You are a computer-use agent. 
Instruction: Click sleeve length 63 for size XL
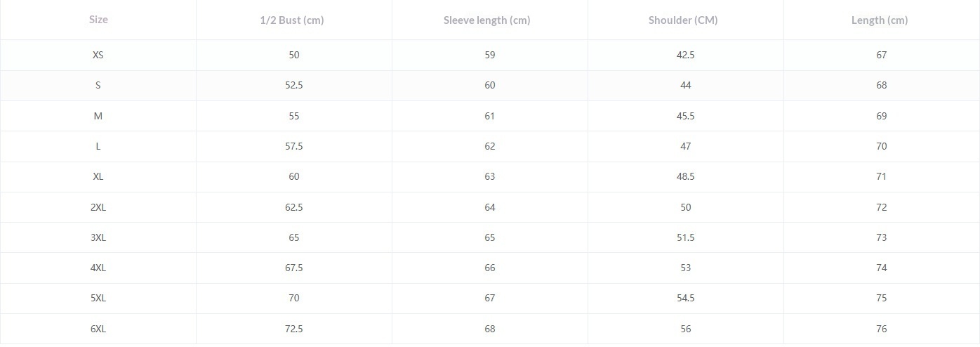point(490,176)
